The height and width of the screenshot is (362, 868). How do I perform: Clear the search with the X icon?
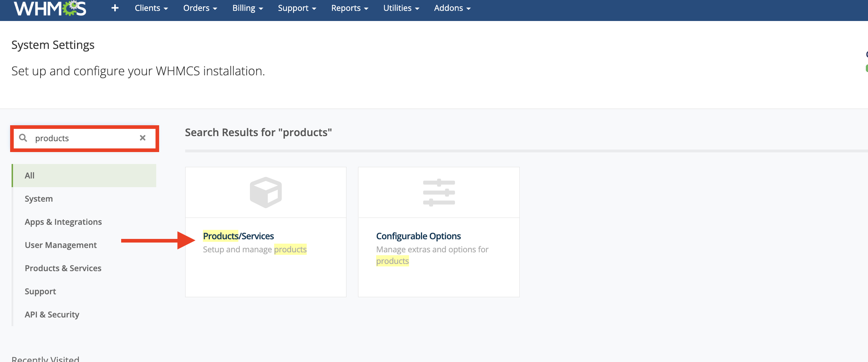click(142, 138)
